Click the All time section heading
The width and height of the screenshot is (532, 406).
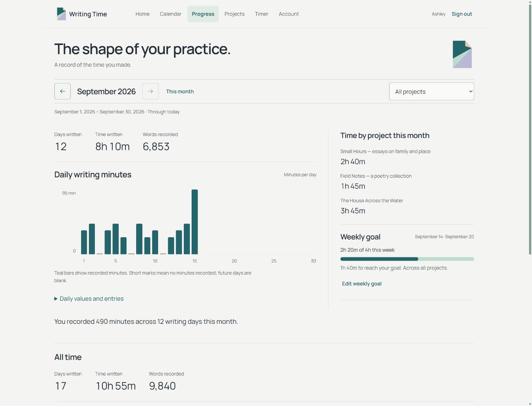[68, 357]
